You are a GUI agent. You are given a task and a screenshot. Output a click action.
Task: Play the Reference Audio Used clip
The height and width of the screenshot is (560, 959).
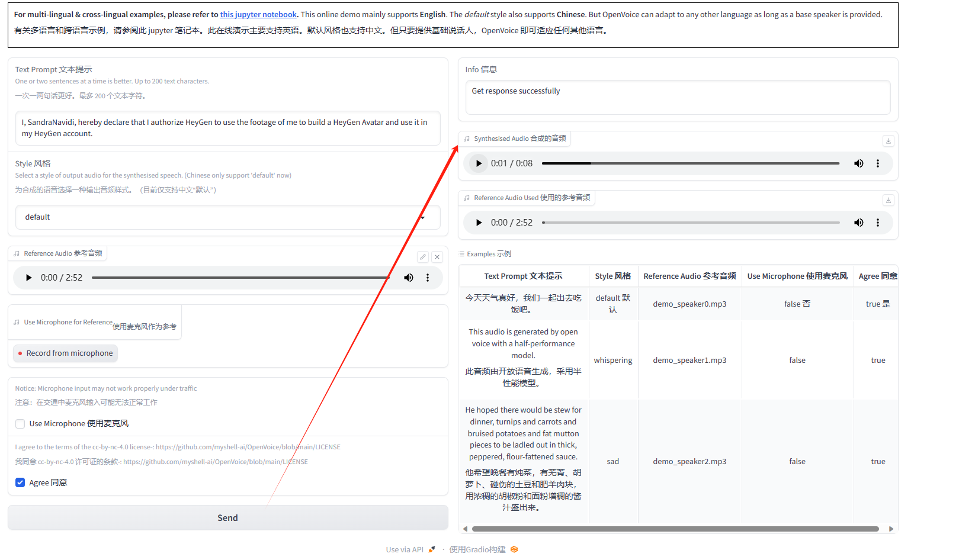pos(479,223)
